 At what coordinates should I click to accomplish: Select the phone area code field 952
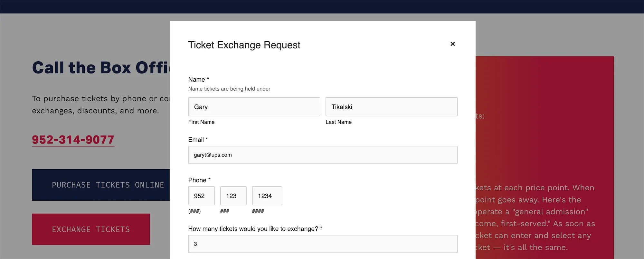tap(201, 196)
